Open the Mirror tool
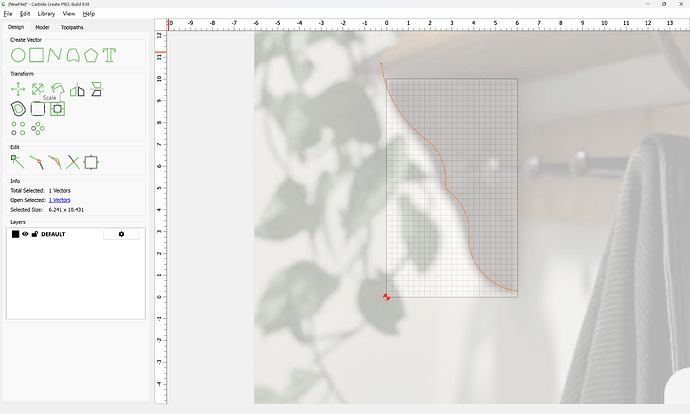The image size is (690, 414). point(77,89)
